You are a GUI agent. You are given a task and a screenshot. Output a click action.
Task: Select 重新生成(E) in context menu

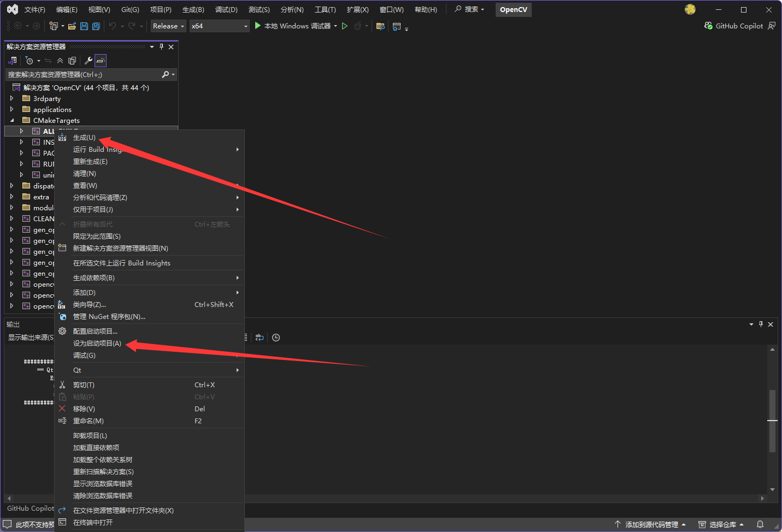[x=149, y=162]
